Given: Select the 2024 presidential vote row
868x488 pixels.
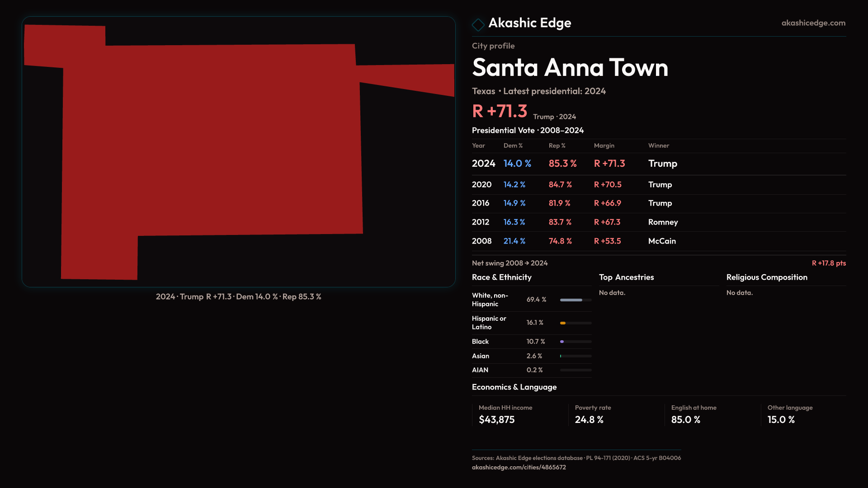Looking at the screenshot, I should click(574, 164).
